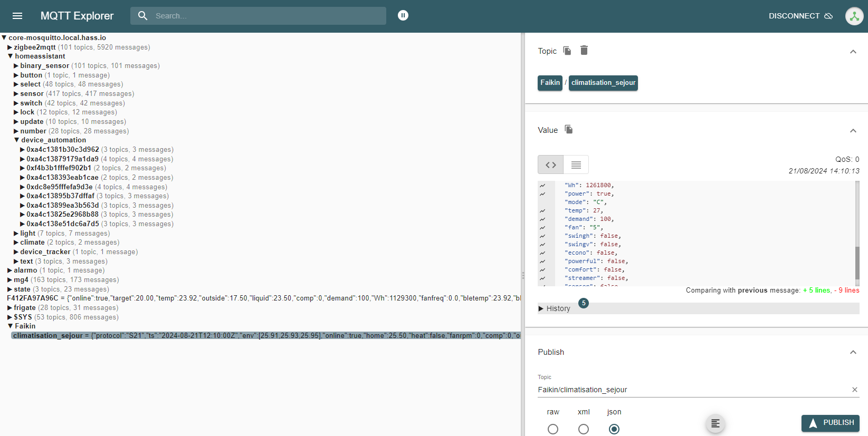Open the connection health avatar icon

coord(854,16)
